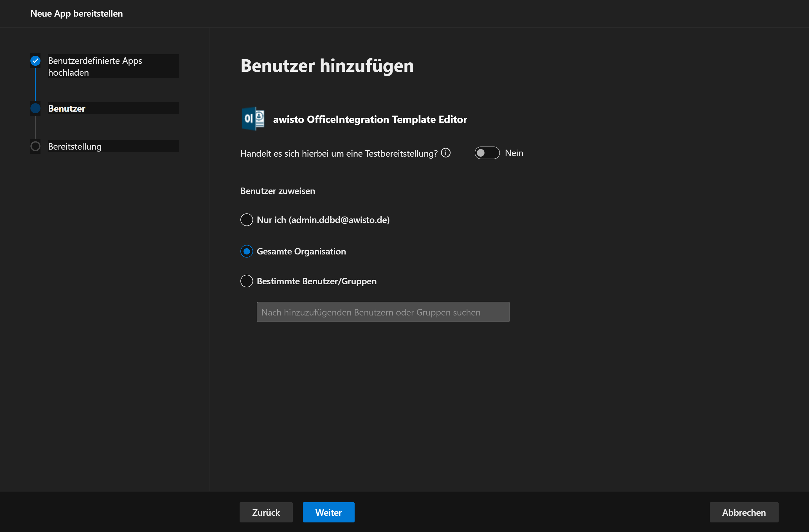
Task: Cancel deployment with the Abbrechen button
Action: (744, 512)
